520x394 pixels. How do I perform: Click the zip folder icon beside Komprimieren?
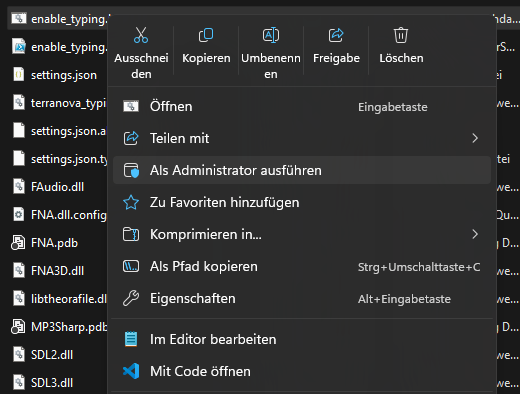point(131,234)
